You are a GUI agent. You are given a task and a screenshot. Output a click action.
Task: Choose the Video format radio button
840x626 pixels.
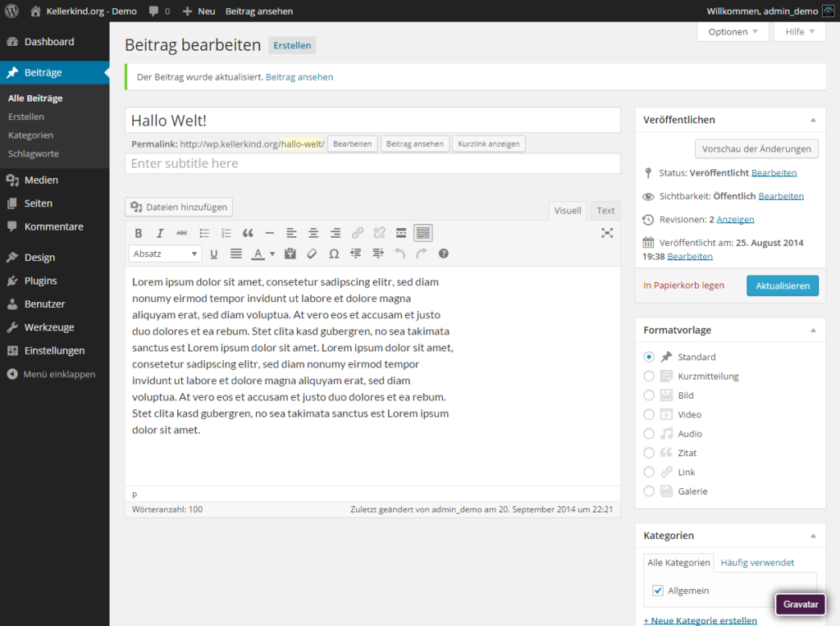click(649, 414)
